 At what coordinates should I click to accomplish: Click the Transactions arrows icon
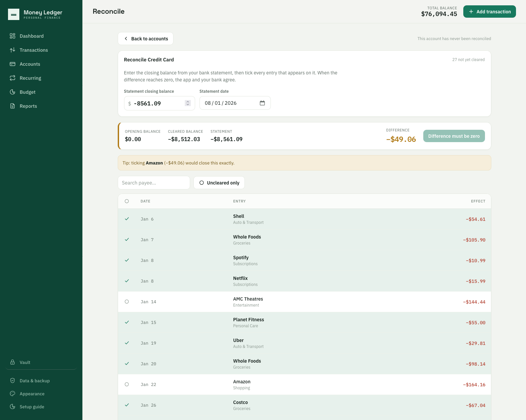(x=13, y=50)
